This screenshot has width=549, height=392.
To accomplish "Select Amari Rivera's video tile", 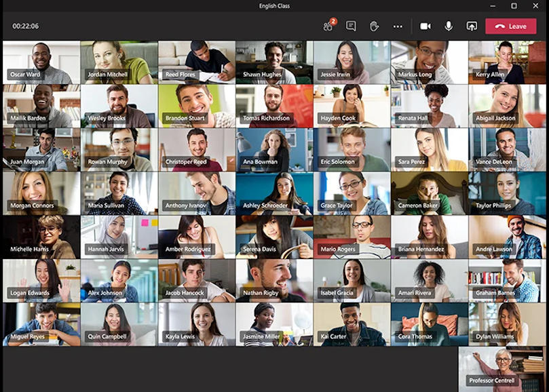I will click(430, 281).
